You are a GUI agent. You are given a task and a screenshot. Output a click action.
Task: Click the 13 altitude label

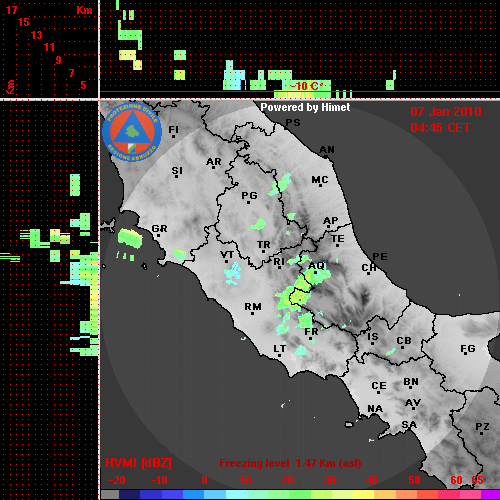click(x=37, y=35)
